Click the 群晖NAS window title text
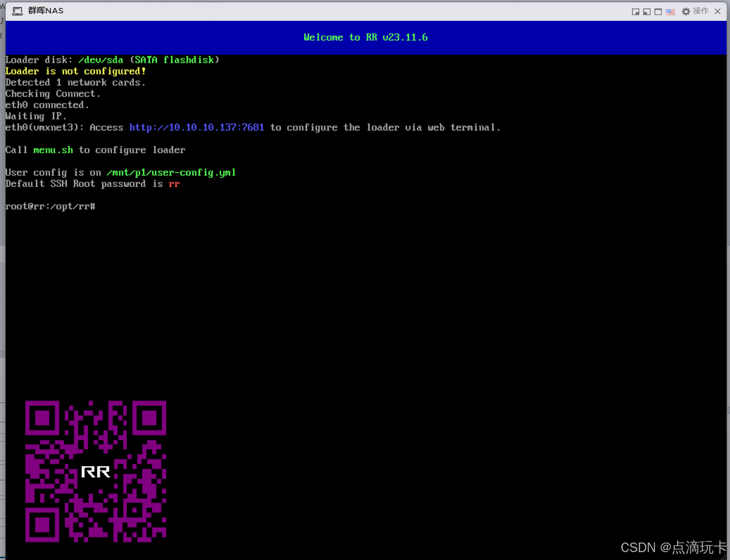The width and height of the screenshot is (730, 560). point(46,11)
